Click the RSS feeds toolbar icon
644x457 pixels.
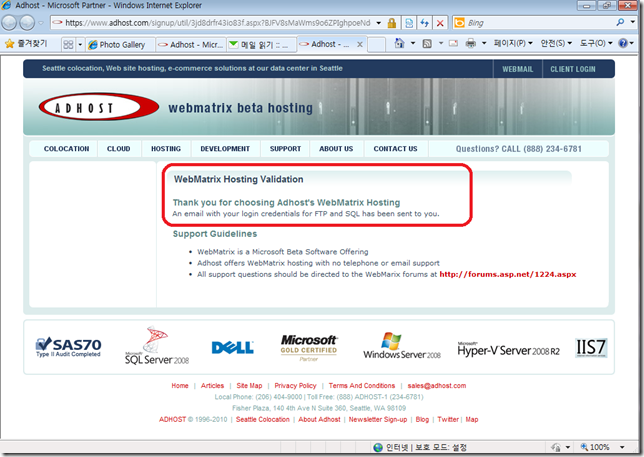point(427,44)
